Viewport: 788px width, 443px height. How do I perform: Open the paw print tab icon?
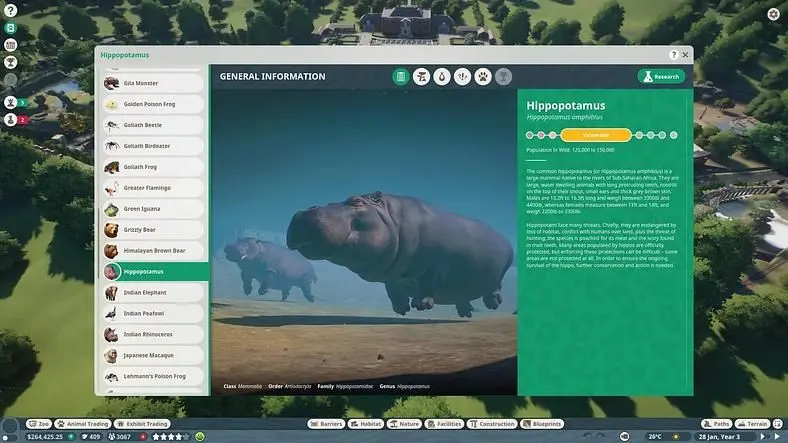pos(483,77)
